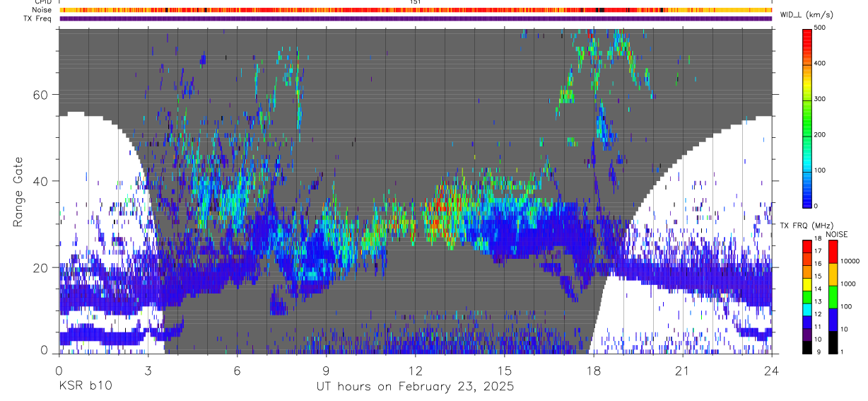Click the 200 tick on the width color bar
This screenshot has height=401, width=868.
point(820,134)
